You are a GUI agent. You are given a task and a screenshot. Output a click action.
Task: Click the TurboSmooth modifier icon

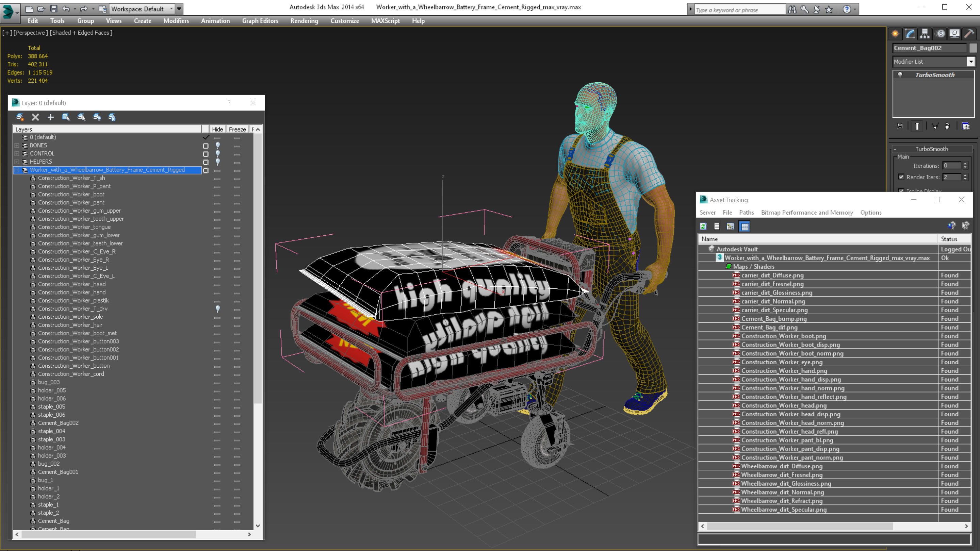900,75
